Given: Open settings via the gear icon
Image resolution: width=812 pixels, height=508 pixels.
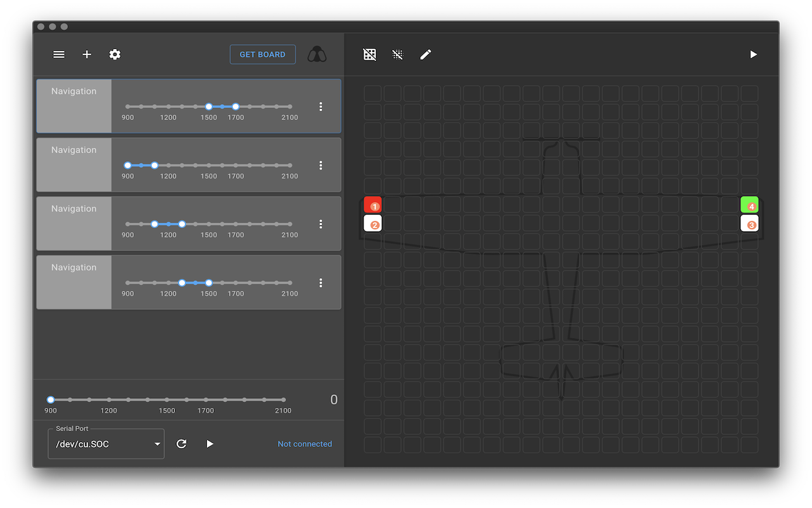Looking at the screenshot, I should click(x=115, y=55).
